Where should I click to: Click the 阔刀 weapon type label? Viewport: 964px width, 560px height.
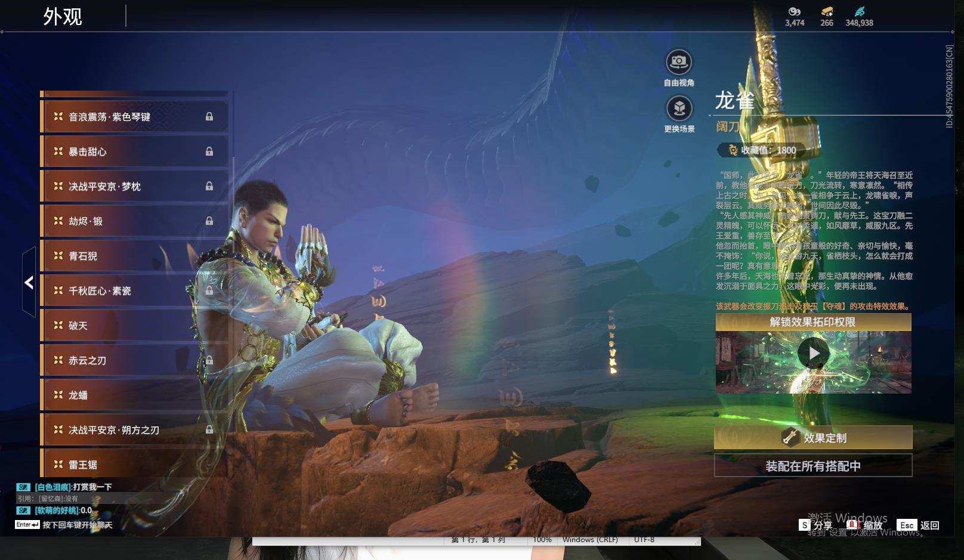728,126
